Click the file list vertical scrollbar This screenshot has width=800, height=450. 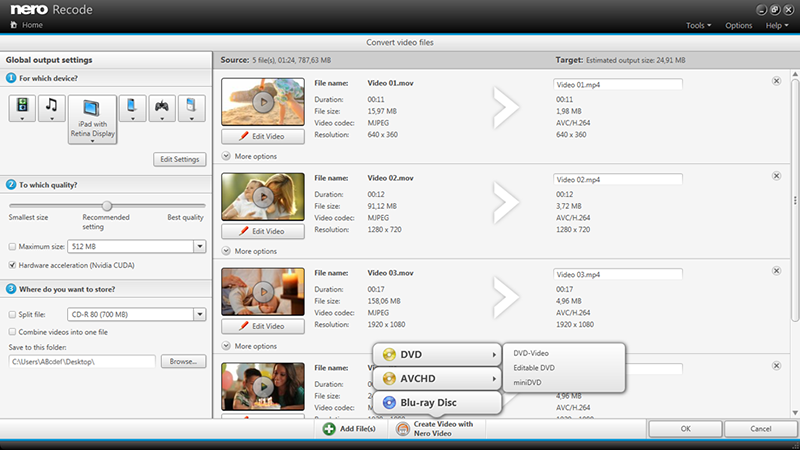click(795, 201)
